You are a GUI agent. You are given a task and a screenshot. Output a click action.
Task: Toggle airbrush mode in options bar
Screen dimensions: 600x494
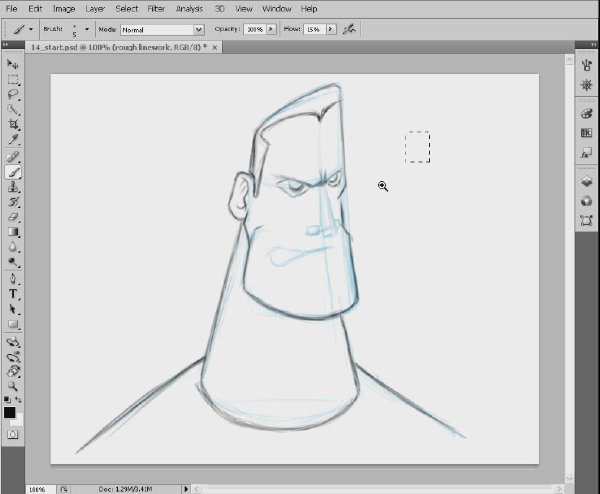(x=349, y=29)
